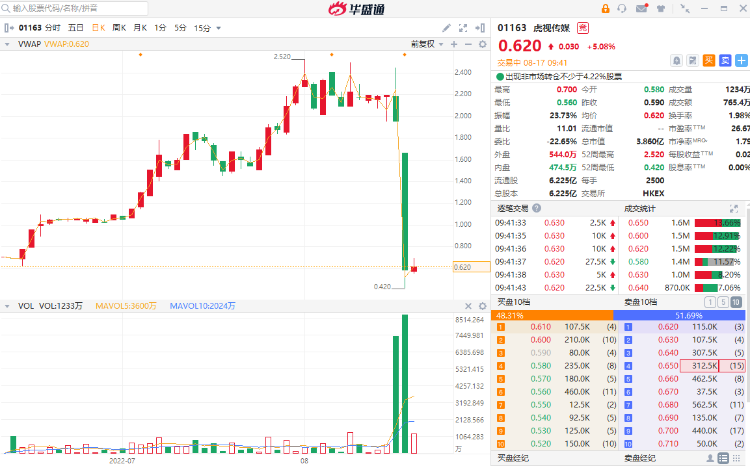Viewport: 750px width, 466px height.
Task: Click the MAVOL10 indicator label
Action: click(202, 306)
